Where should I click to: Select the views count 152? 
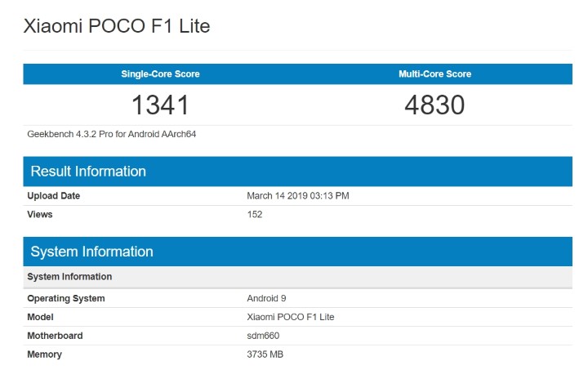pyautogui.click(x=255, y=215)
